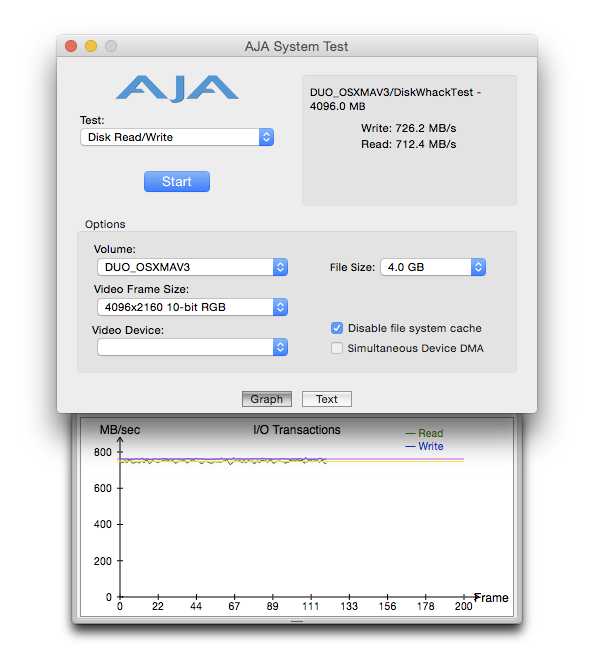Click the Write legend entry in graph
This screenshot has width=594, height=648.
(x=425, y=446)
